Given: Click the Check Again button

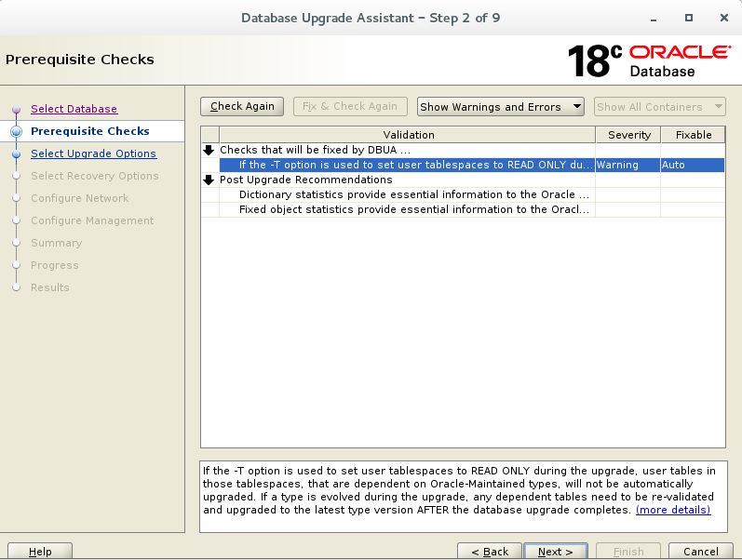Looking at the screenshot, I should pyautogui.click(x=242, y=106).
